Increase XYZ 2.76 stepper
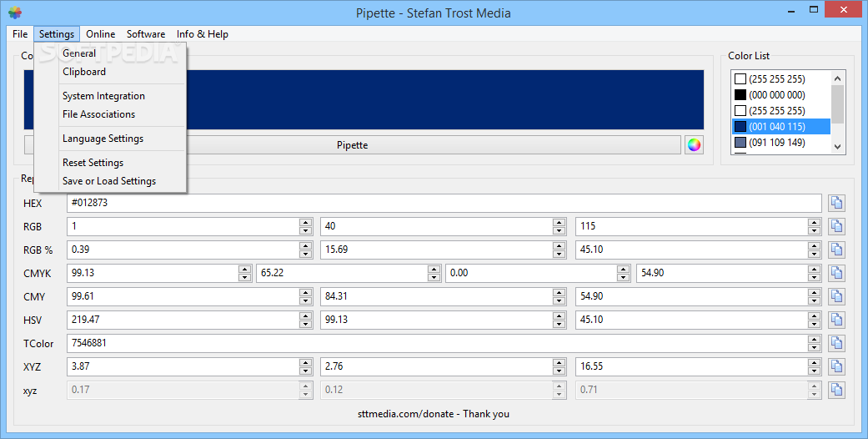The width and height of the screenshot is (868, 439). 559,362
